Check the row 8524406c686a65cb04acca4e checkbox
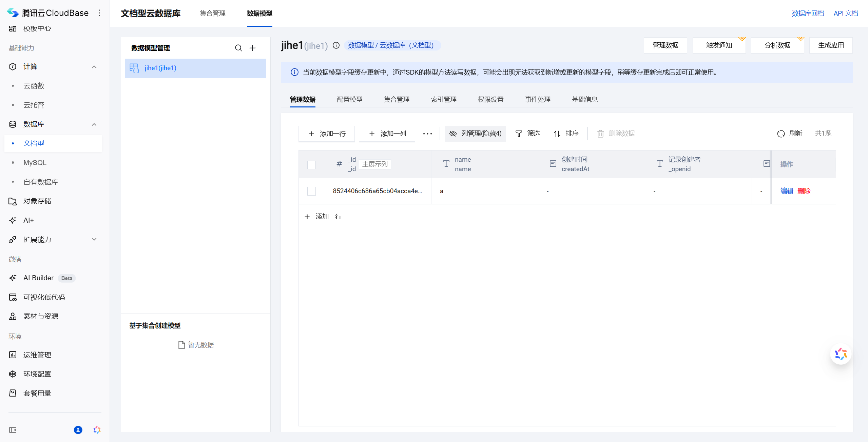 click(x=311, y=191)
